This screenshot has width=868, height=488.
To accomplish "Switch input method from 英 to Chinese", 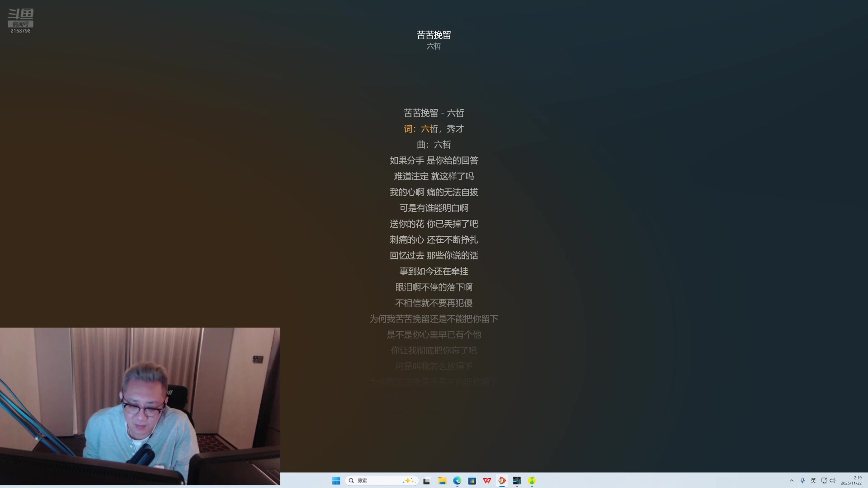I will coord(813,480).
